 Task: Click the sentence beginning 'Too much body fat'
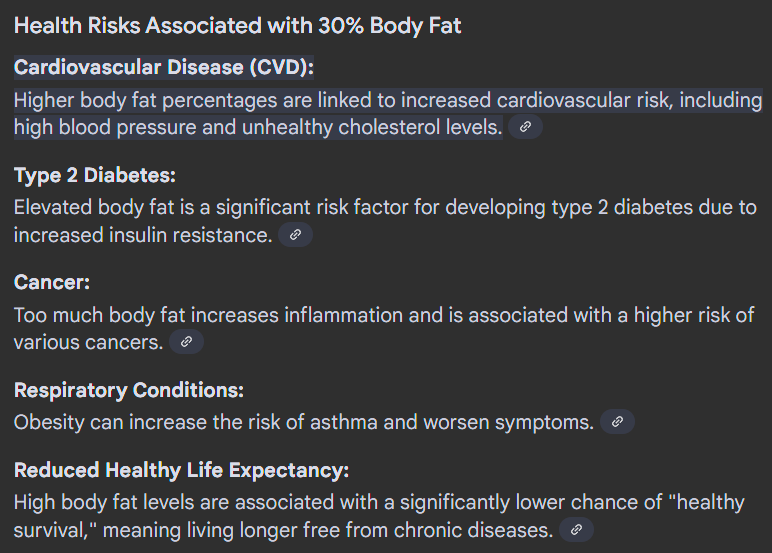(384, 328)
